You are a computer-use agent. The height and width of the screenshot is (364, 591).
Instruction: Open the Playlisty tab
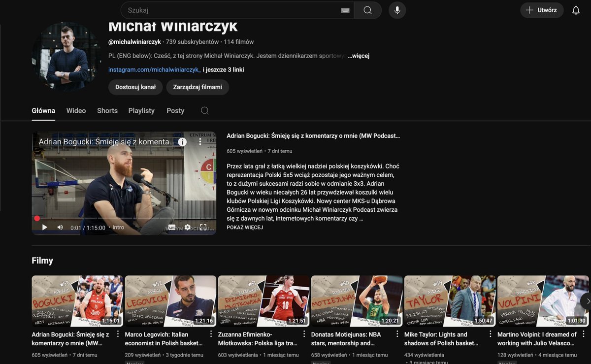141,111
